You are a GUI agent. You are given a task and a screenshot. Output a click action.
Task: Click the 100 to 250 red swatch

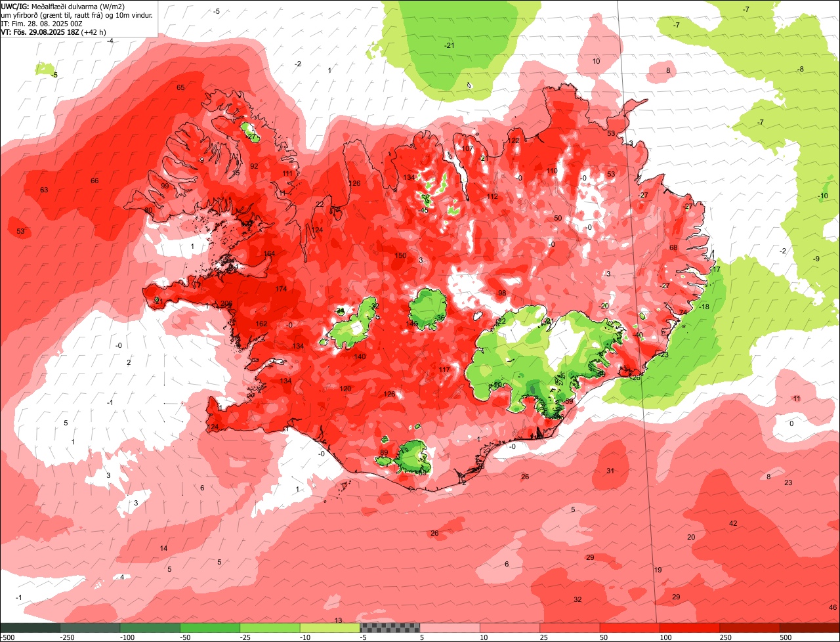click(x=690, y=628)
